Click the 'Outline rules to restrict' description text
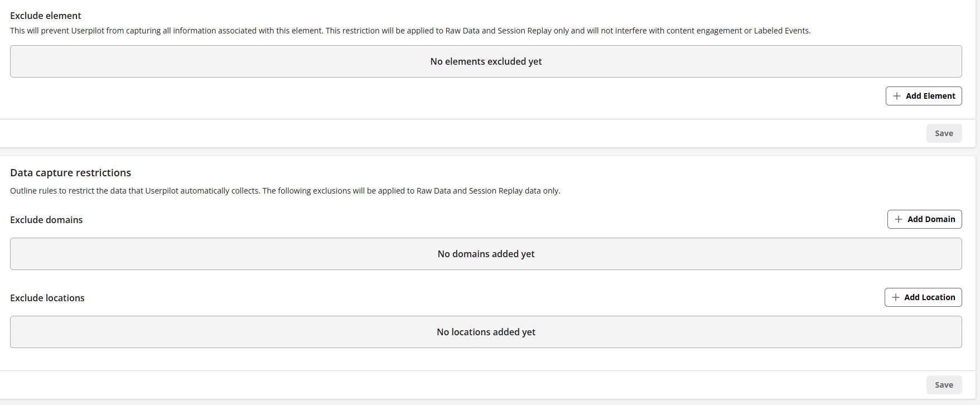Image resolution: width=980 pixels, height=405 pixels. pos(285,191)
